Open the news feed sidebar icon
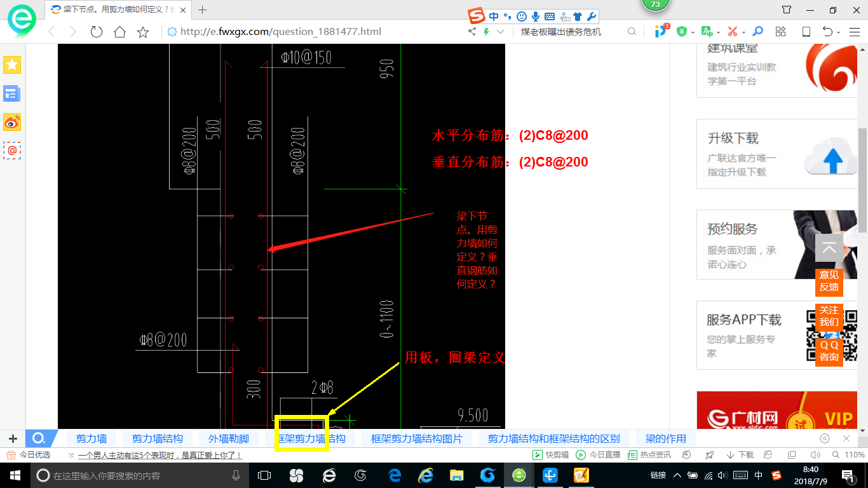The height and width of the screenshot is (488, 868). click(x=12, y=94)
